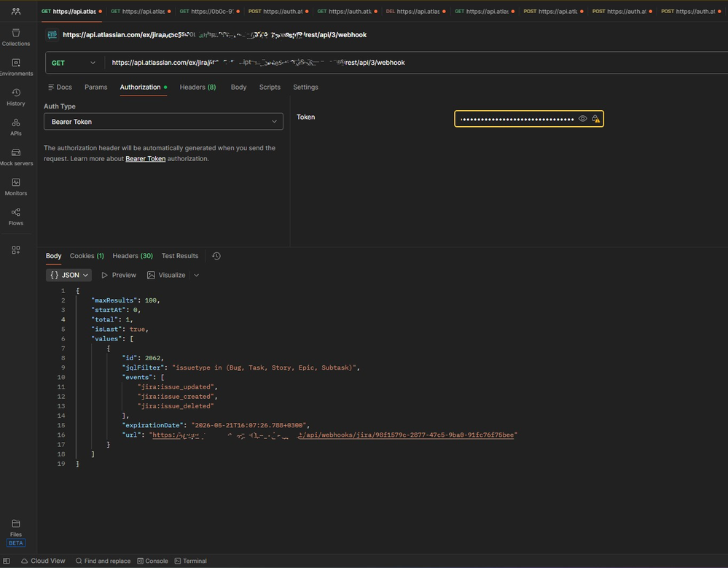This screenshot has width=728, height=568.
Task: Switch to the Test Results tab
Action: coord(180,256)
